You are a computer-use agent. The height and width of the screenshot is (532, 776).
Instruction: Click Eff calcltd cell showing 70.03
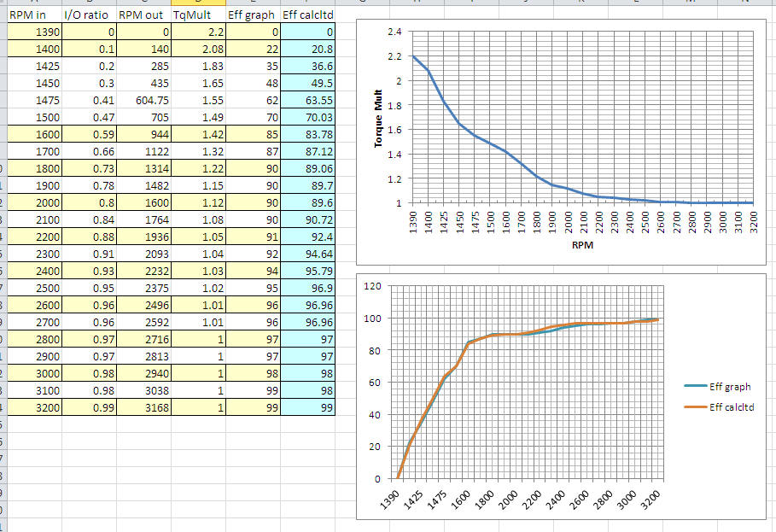pyautogui.click(x=308, y=117)
